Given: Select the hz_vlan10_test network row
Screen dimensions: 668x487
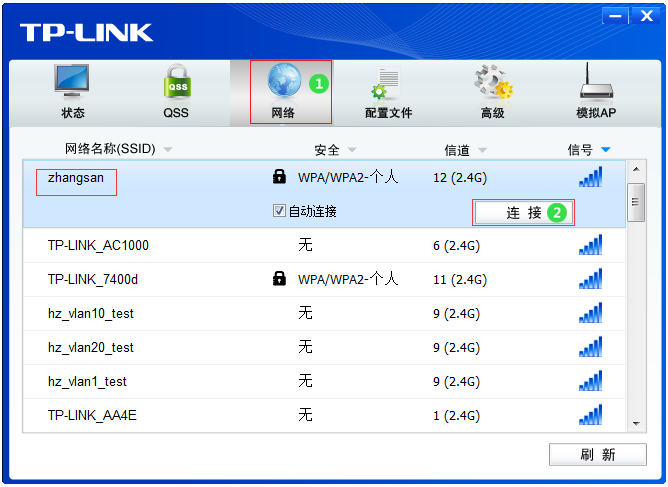Looking at the screenshot, I should (91, 313).
